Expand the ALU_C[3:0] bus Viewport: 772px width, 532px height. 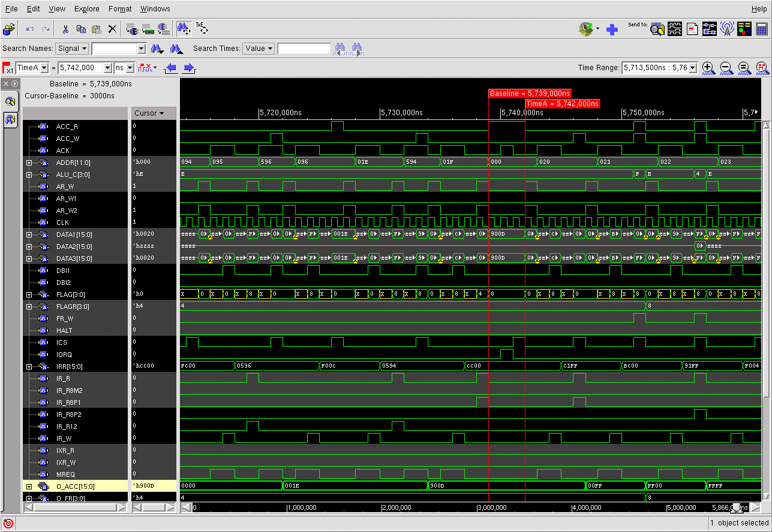click(x=29, y=175)
